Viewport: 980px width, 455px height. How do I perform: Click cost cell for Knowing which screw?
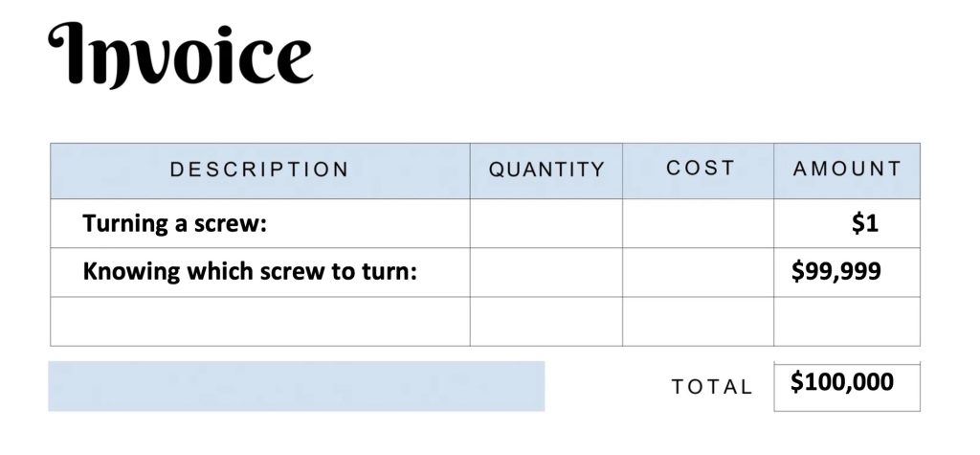tap(698, 272)
